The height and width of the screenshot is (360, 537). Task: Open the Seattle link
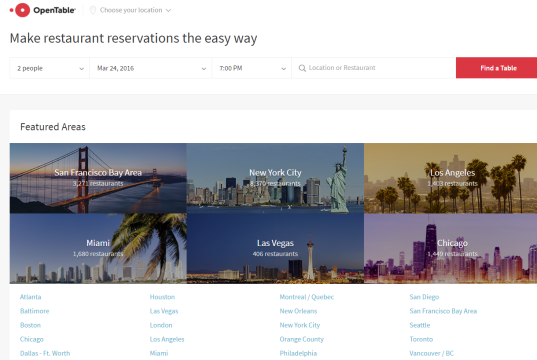tap(420, 325)
